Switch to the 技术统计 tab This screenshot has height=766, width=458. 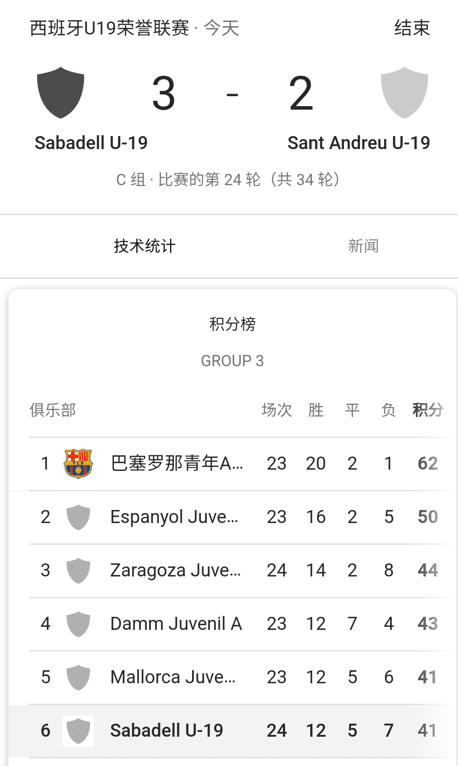[x=144, y=246]
